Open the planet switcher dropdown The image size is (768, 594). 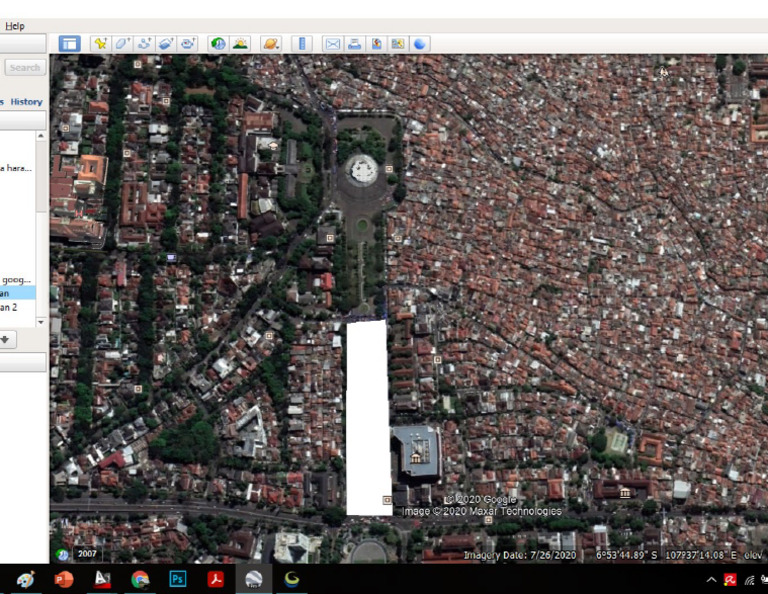[271, 43]
